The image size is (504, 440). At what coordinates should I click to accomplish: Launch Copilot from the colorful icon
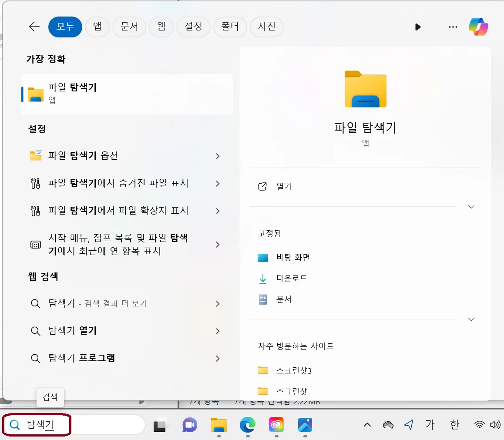(x=479, y=27)
